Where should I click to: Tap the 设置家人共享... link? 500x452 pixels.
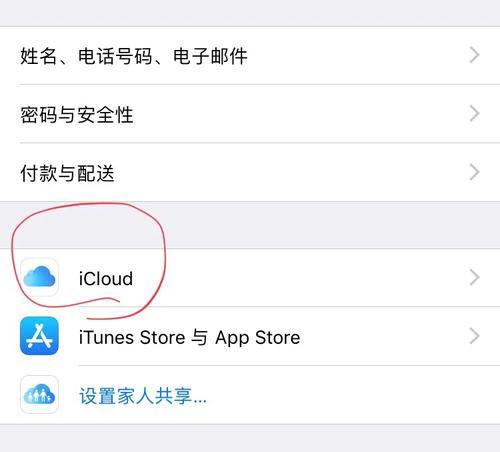(143, 396)
